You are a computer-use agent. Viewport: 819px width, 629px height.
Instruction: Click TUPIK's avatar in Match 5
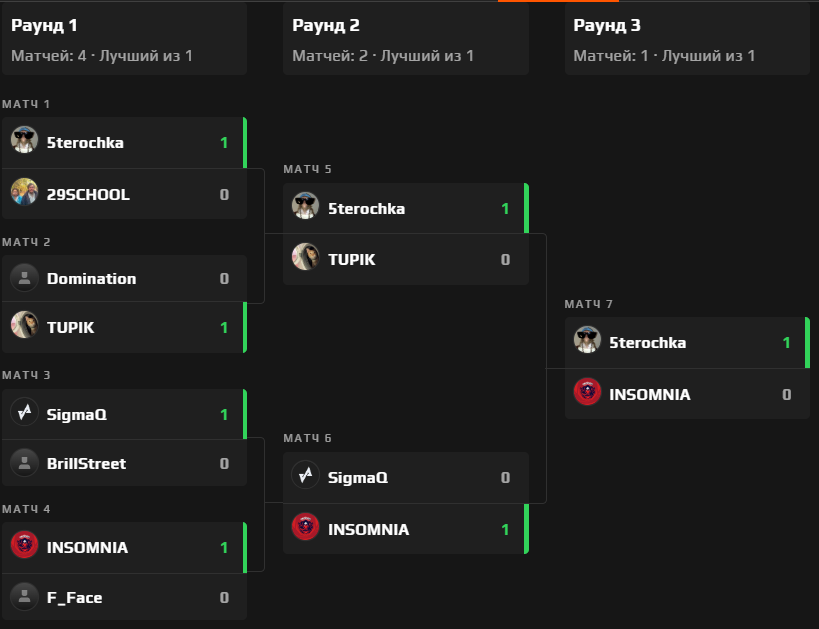[305, 259]
